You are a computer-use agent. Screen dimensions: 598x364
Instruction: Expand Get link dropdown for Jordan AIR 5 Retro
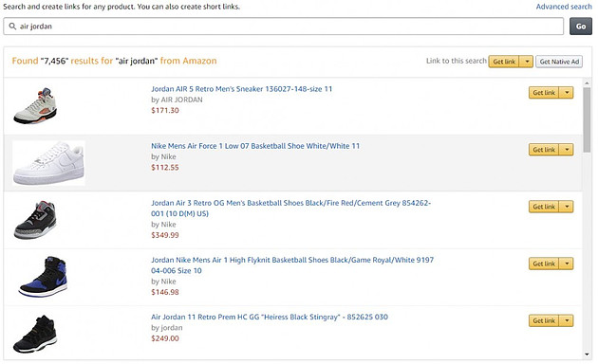pos(567,93)
